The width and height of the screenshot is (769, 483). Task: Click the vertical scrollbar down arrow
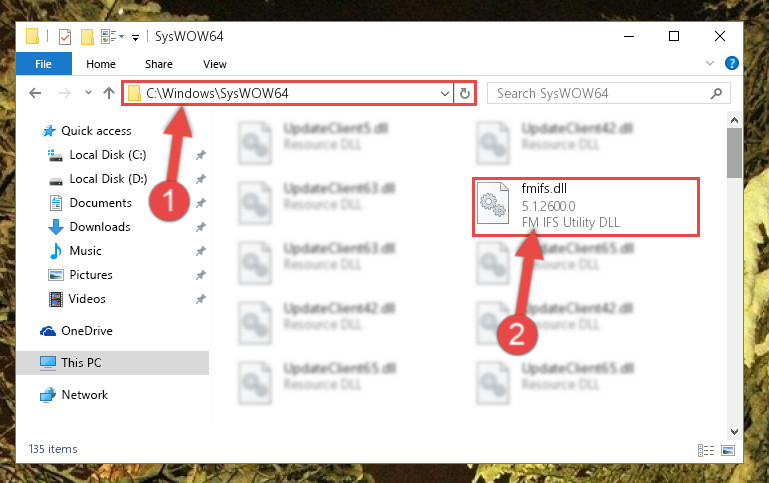[x=734, y=432]
